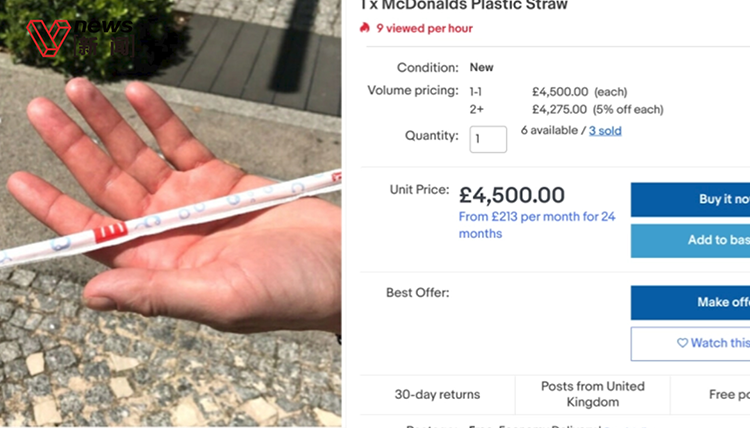
Task: Click the £4,275.00 volume price for 2+
Action: [x=559, y=109]
